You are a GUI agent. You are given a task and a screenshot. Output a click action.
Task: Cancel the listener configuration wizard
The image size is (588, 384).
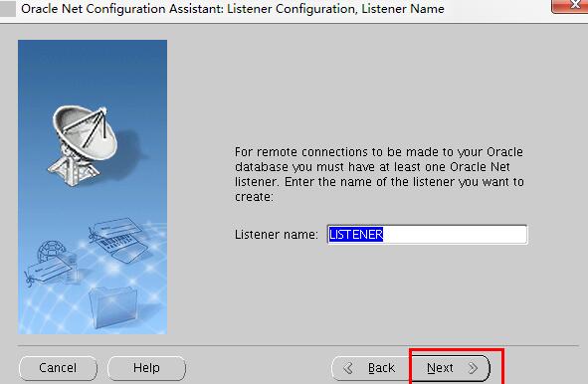pyautogui.click(x=58, y=368)
